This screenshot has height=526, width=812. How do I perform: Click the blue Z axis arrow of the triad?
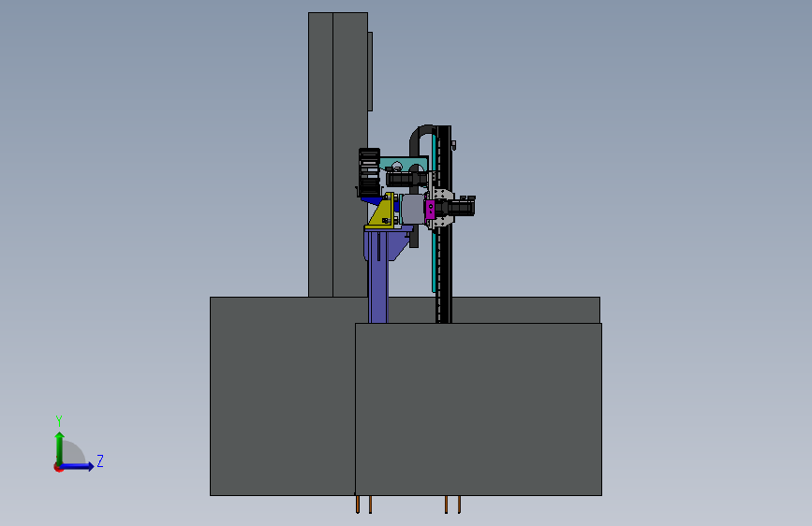[x=78, y=466]
